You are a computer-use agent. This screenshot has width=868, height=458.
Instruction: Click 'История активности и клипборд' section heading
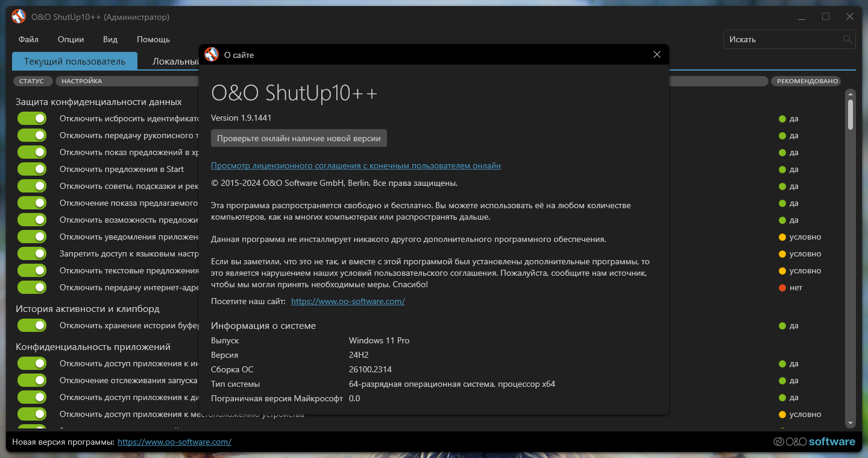coord(87,309)
